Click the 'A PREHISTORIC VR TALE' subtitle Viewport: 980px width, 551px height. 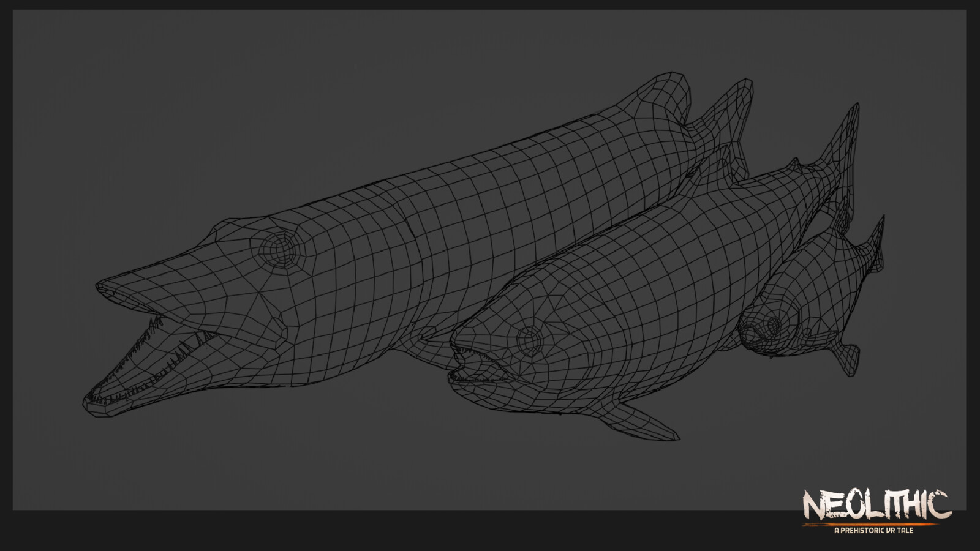pyautogui.click(x=873, y=530)
